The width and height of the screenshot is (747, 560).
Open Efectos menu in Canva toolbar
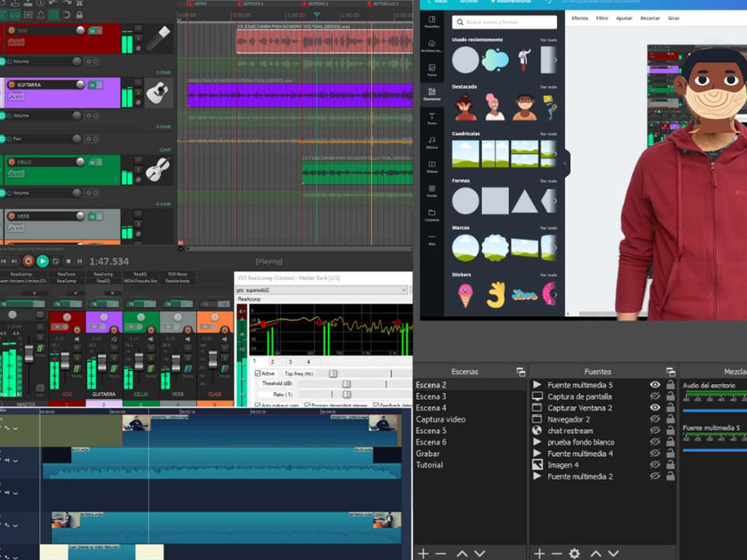point(580,18)
